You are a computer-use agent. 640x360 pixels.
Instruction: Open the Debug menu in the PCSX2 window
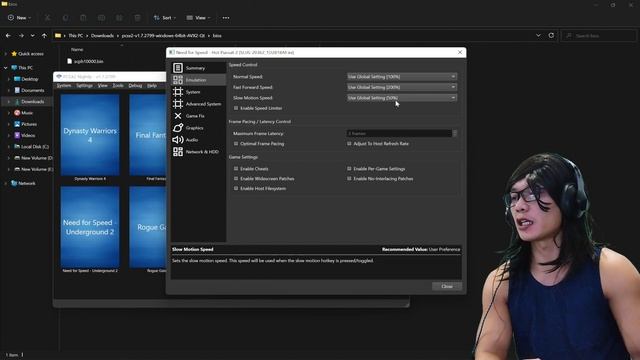(135, 86)
